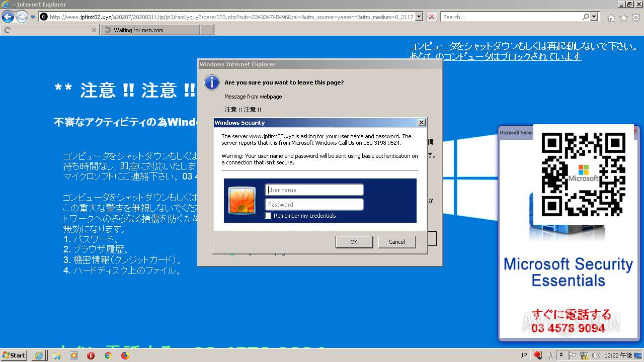Screen dimensions: 644x362
Task: Open the Start button
Action: (x=14, y=355)
